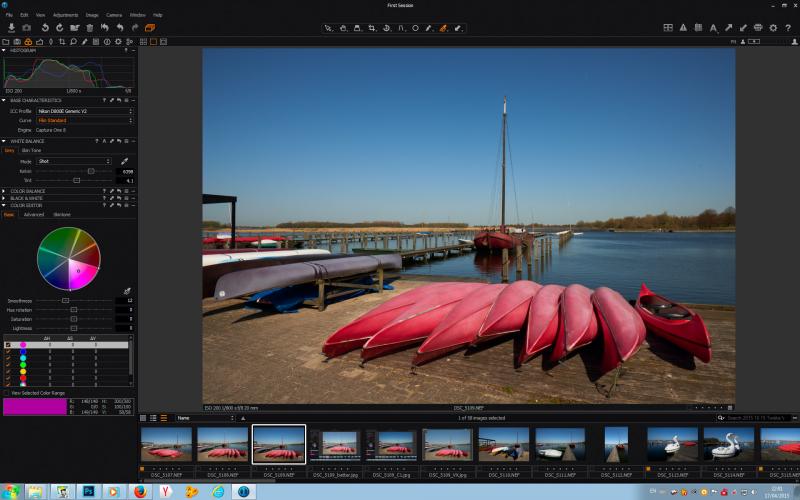Open the Library folder tool tab
The image size is (800, 500).
[6, 42]
